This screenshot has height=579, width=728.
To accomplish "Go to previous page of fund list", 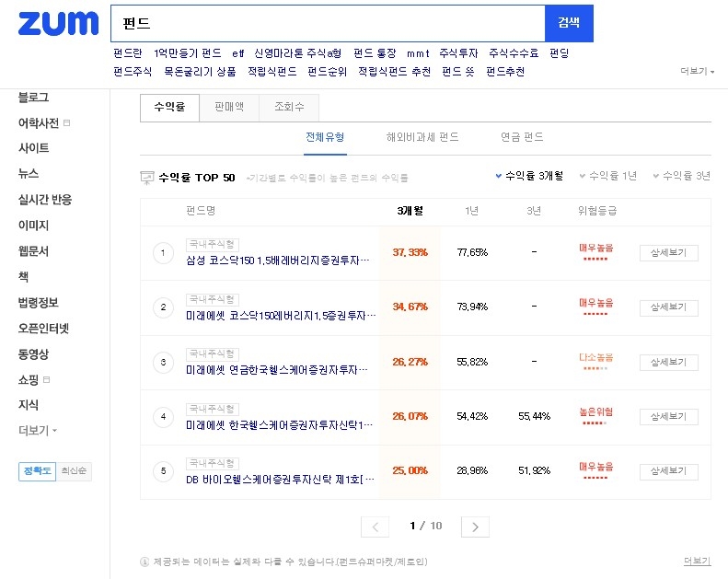I will tap(376, 527).
